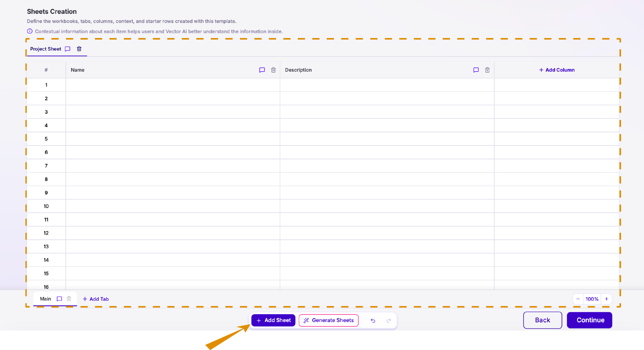This screenshot has width=644, height=350.
Task: Open comment icon on Main tab
Action: [59, 299]
